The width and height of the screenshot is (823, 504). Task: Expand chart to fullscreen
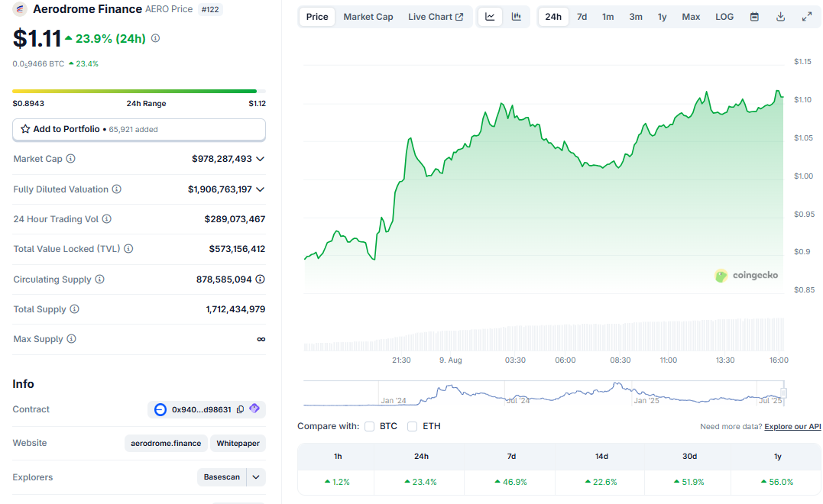click(807, 17)
